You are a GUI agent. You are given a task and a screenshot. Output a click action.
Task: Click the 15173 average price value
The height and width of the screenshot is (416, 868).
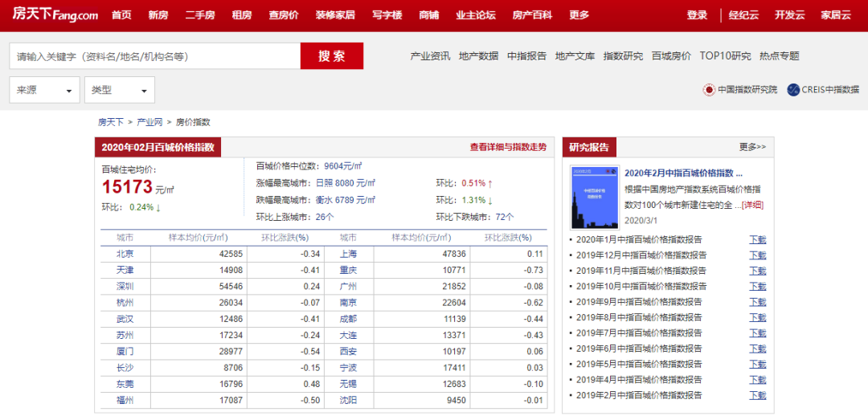(127, 188)
